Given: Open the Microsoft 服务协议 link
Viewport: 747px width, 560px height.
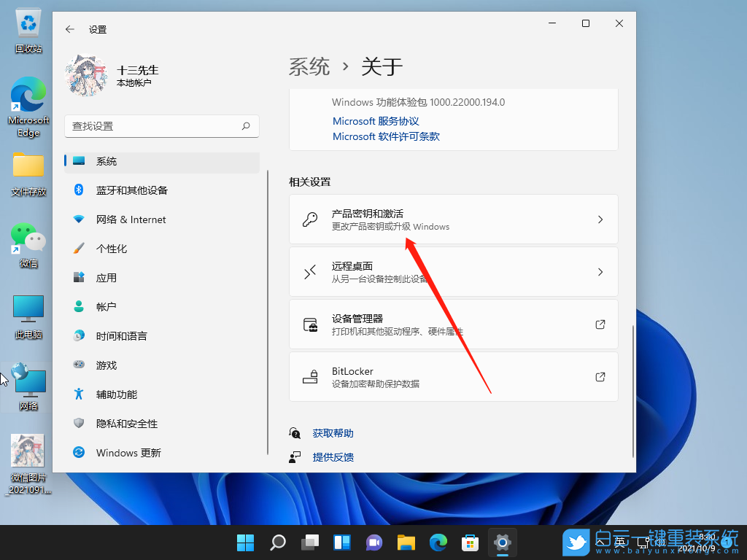Looking at the screenshot, I should tap(375, 120).
